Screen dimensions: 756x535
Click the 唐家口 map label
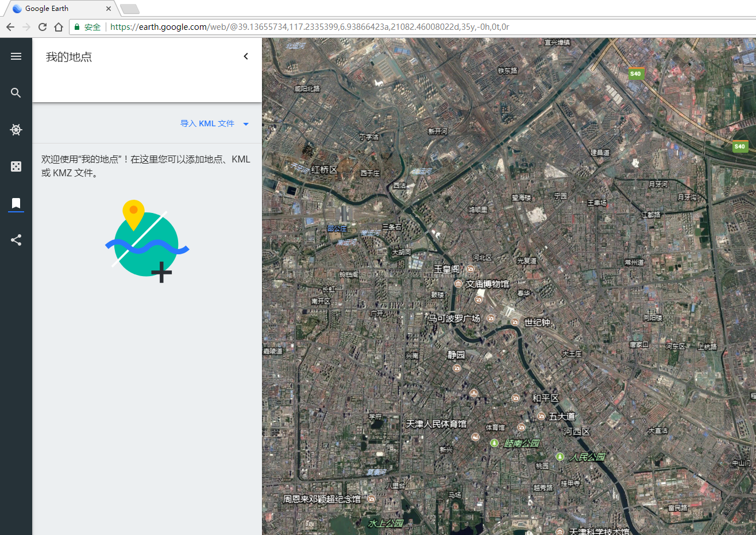point(639,344)
